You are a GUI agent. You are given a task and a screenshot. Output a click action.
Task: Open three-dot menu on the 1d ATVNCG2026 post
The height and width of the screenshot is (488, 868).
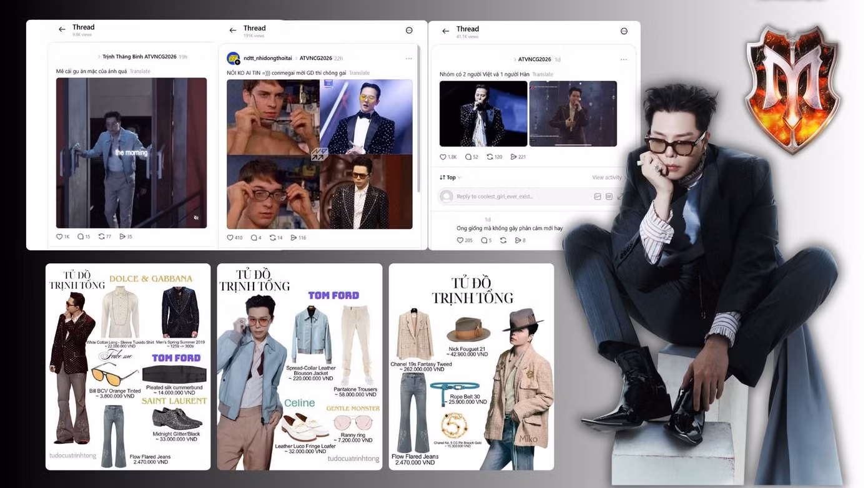[x=624, y=60]
